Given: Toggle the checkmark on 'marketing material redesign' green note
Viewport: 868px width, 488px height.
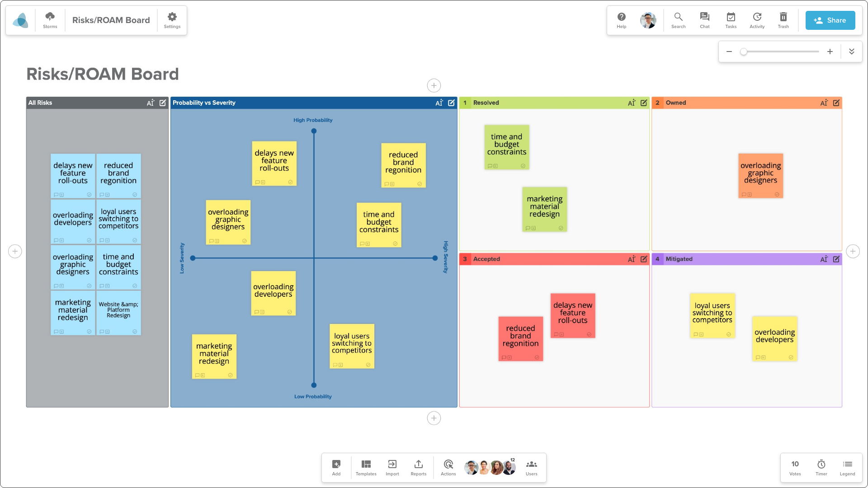Looking at the screenshot, I should pos(561,228).
